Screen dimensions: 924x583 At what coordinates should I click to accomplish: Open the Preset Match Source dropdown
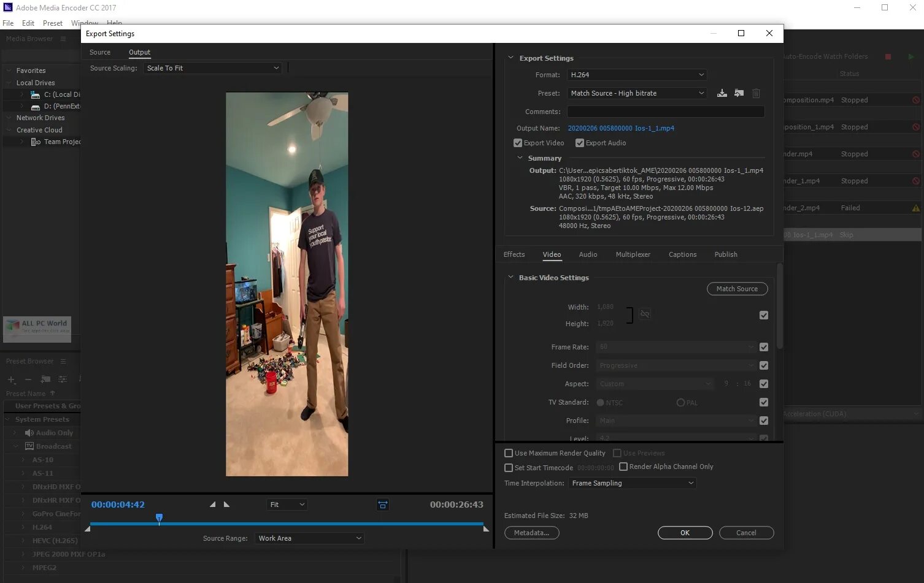(x=637, y=93)
